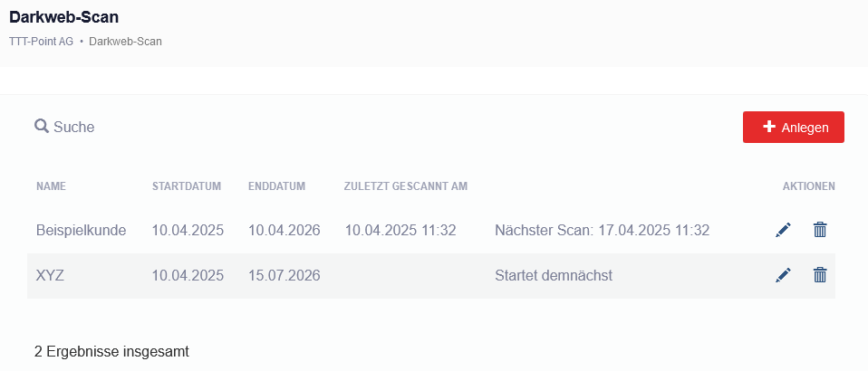Click the edit pencil for Beispielkunde

point(783,230)
